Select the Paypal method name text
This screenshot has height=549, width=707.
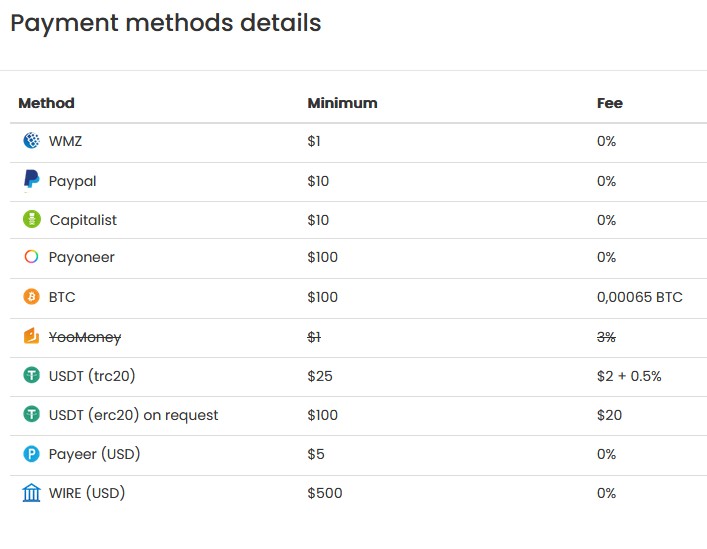(x=73, y=181)
